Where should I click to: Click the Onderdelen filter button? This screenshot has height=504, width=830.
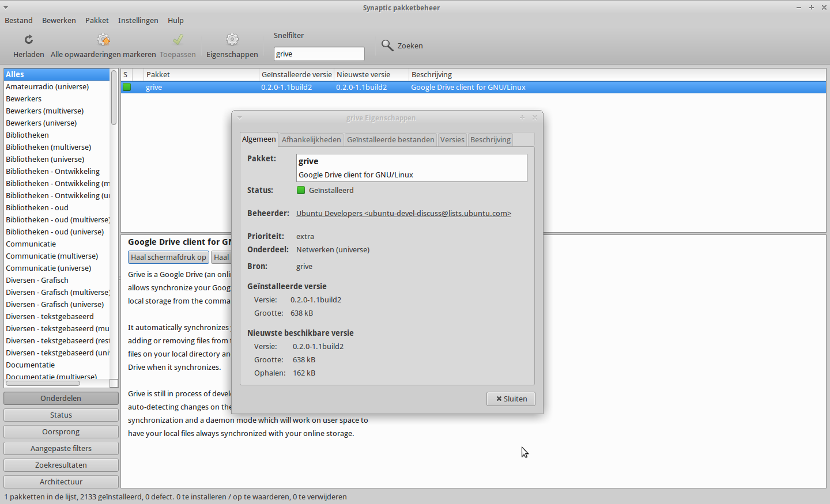point(61,398)
